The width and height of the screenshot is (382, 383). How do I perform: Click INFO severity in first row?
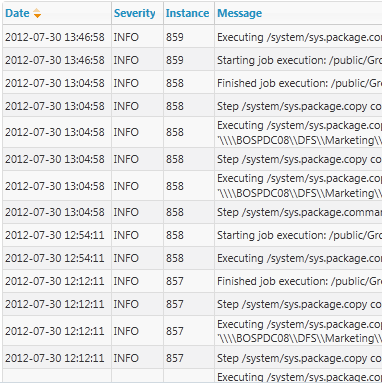click(x=126, y=37)
